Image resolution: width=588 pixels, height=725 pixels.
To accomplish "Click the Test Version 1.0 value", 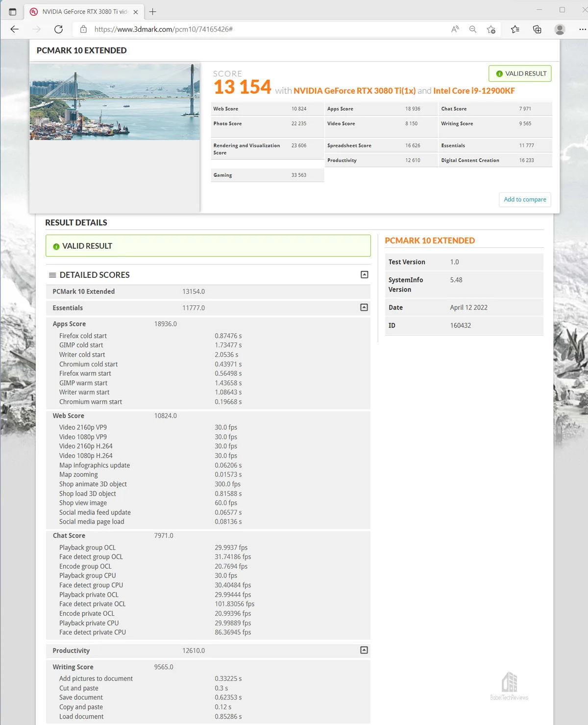I will coord(455,262).
